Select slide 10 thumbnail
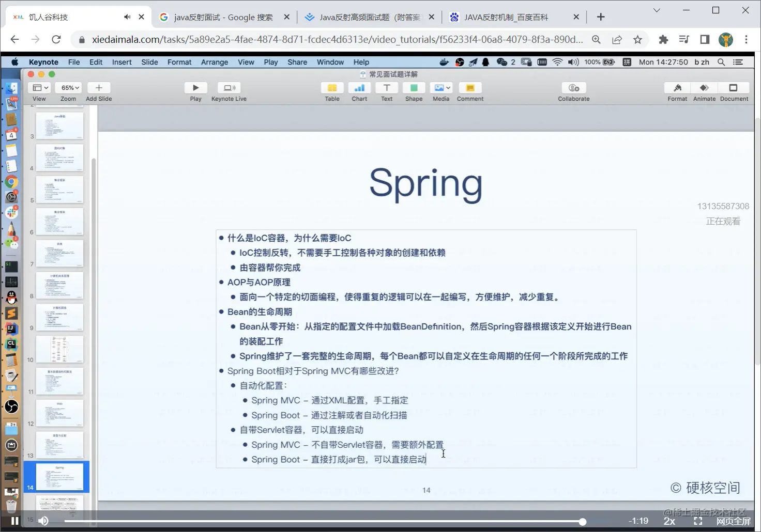The image size is (761, 532). tap(59, 349)
